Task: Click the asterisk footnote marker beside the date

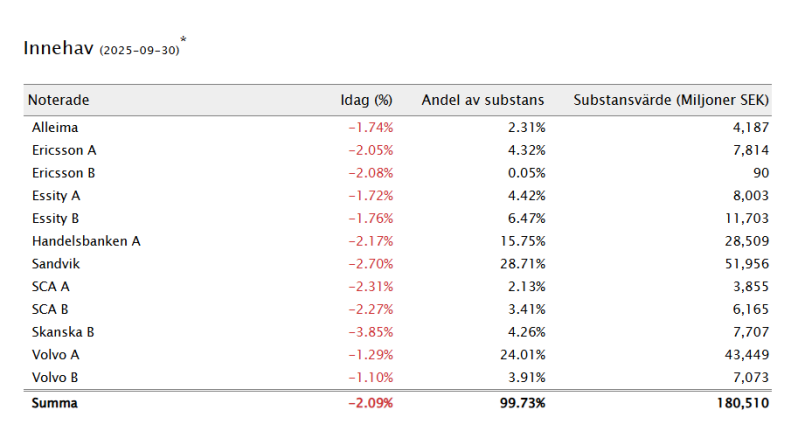Action: (183, 40)
